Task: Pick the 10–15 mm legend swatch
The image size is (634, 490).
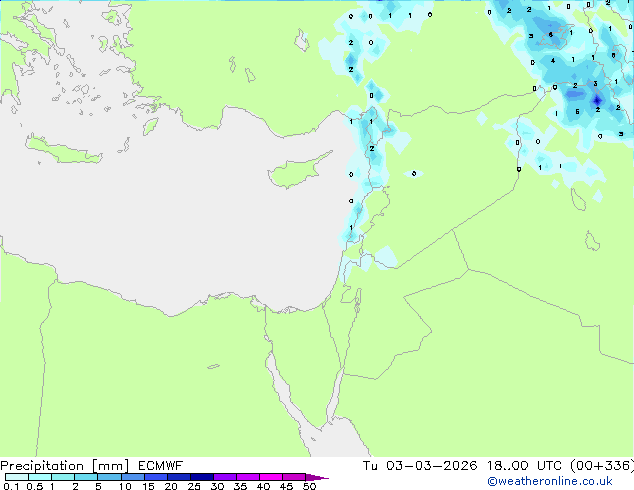Action: (132, 477)
